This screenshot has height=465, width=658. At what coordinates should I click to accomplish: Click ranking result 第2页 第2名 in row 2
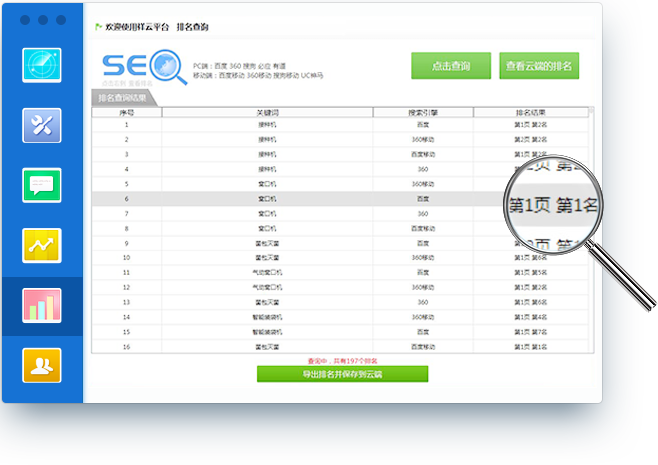tap(531, 139)
